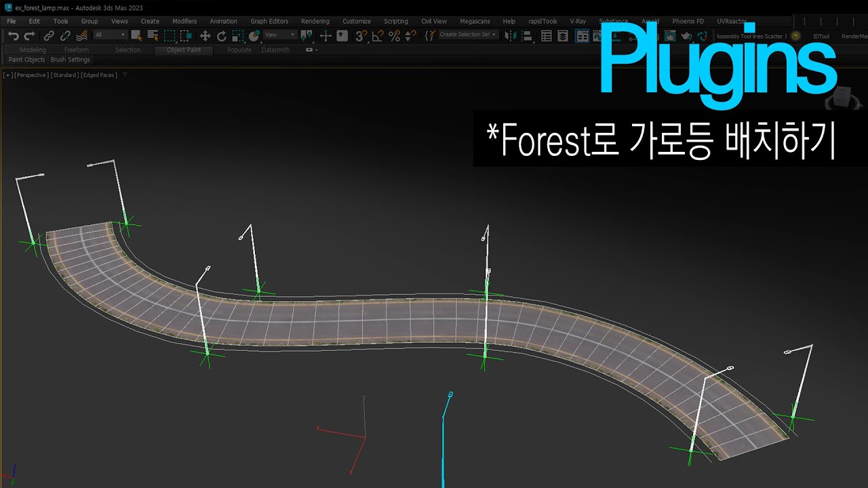The width and height of the screenshot is (868, 488).
Task: Click the Use Pivot Point Center icon
Action: 307,35
